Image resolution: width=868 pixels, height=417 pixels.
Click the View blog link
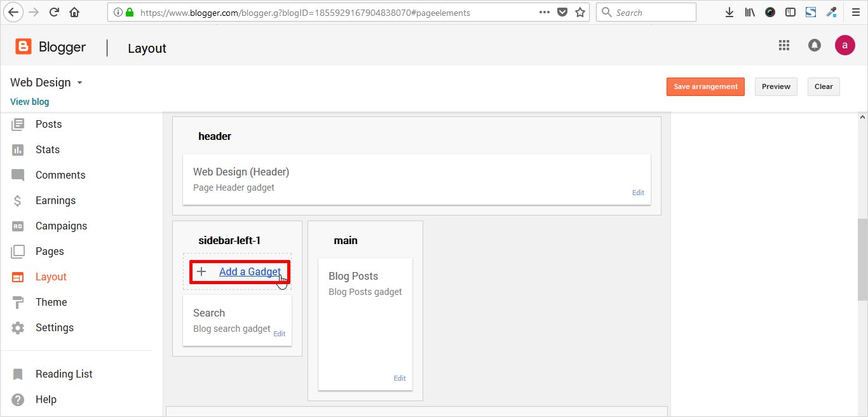pyautogui.click(x=29, y=102)
